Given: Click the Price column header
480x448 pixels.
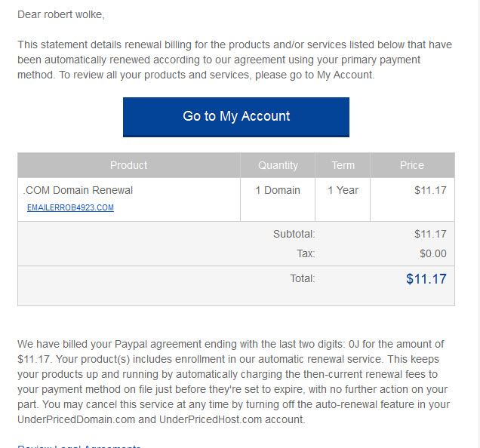Looking at the screenshot, I should click(x=412, y=165).
